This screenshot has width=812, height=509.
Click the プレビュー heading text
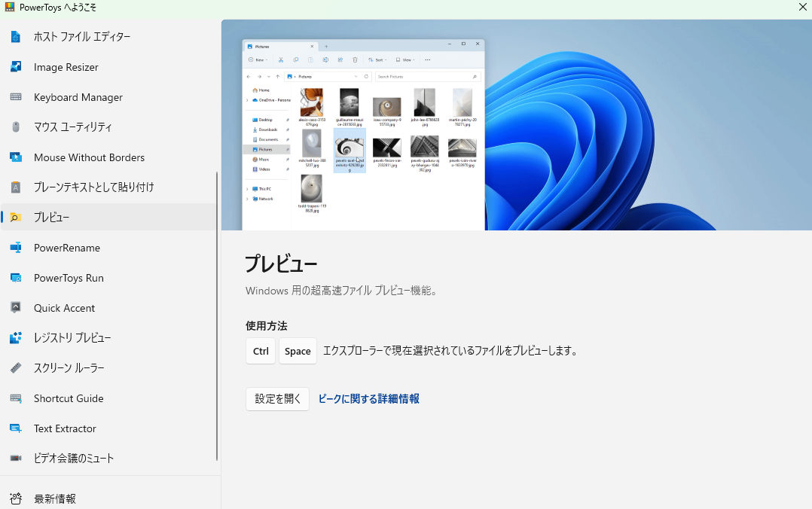tap(281, 264)
